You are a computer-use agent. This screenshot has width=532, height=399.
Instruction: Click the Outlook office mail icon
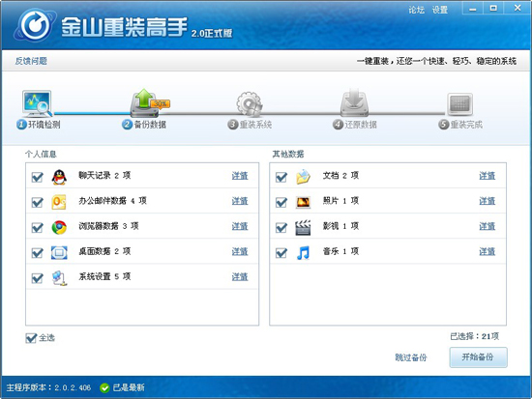click(x=59, y=202)
